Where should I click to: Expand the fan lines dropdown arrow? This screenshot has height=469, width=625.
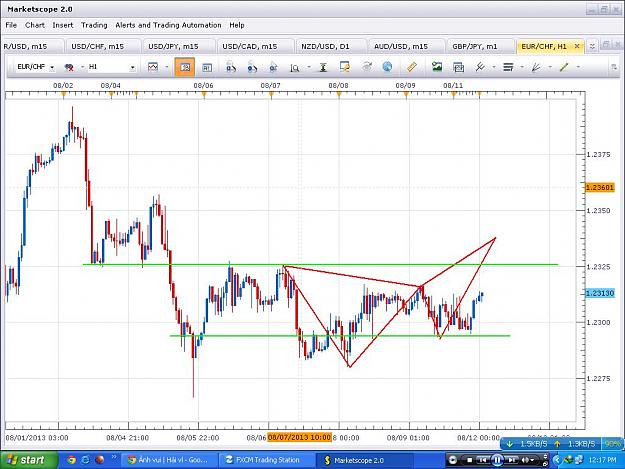550,67
